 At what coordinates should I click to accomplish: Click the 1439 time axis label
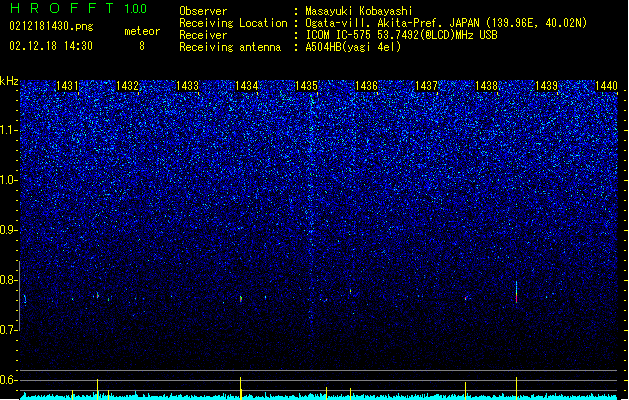click(x=546, y=86)
